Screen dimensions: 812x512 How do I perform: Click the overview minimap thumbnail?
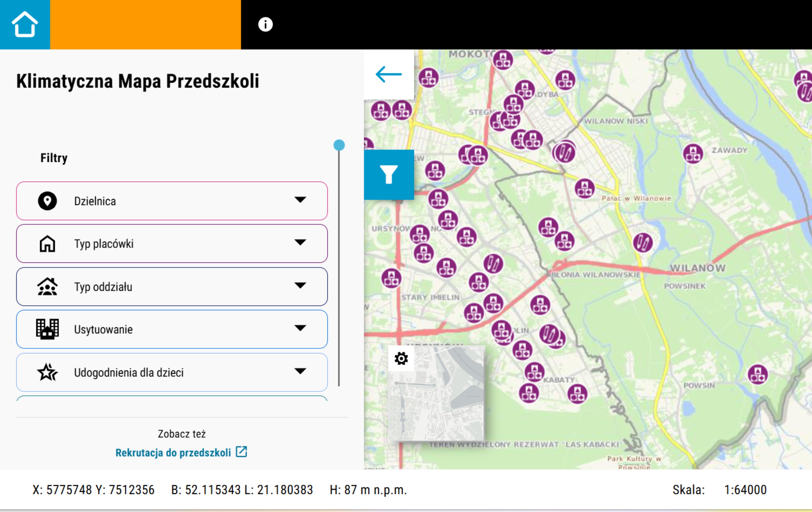point(437,393)
